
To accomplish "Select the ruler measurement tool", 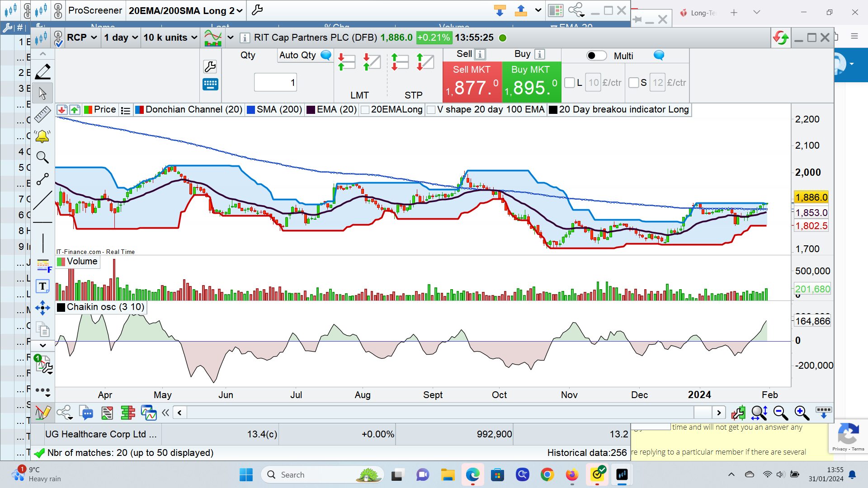I will 42,114.
